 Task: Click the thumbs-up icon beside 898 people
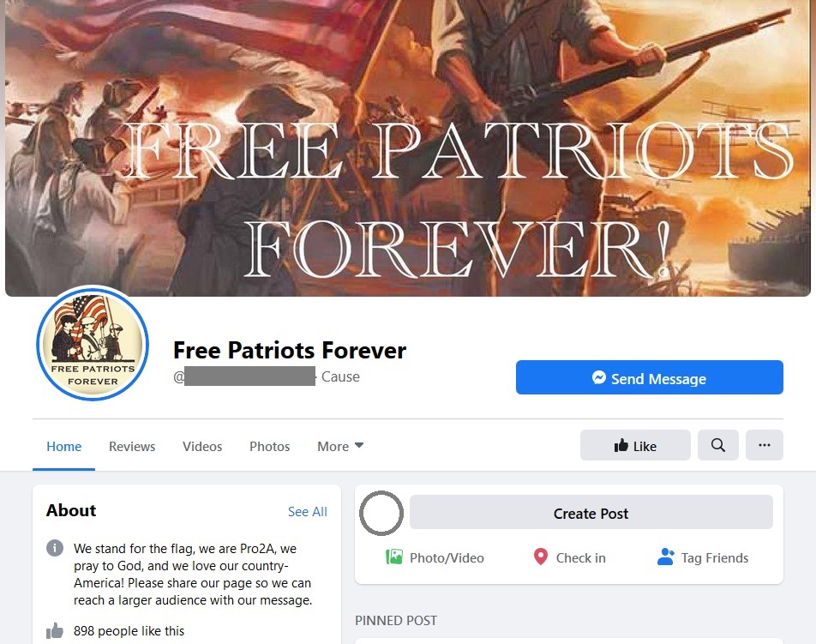click(x=55, y=630)
